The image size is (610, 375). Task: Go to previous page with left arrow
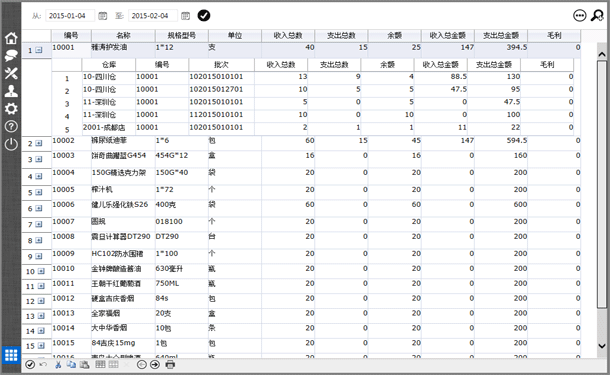click(x=142, y=364)
